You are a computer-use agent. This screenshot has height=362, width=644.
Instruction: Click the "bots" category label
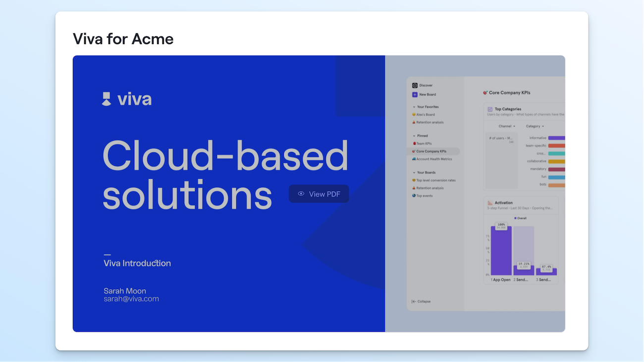[x=543, y=185]
